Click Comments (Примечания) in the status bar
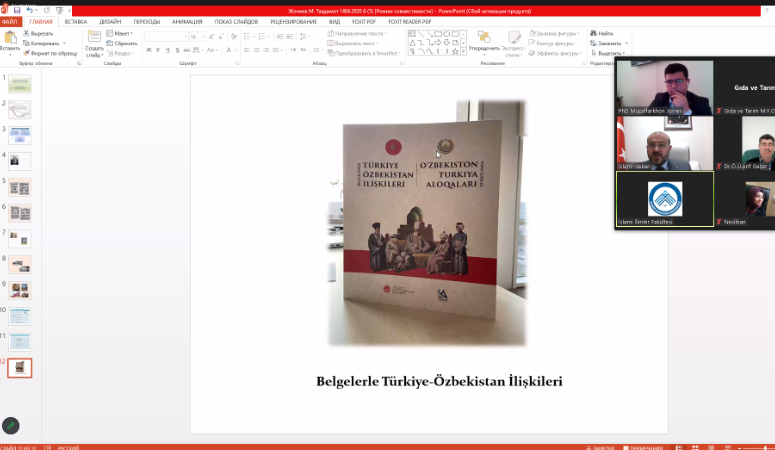 tap(643, 448)
